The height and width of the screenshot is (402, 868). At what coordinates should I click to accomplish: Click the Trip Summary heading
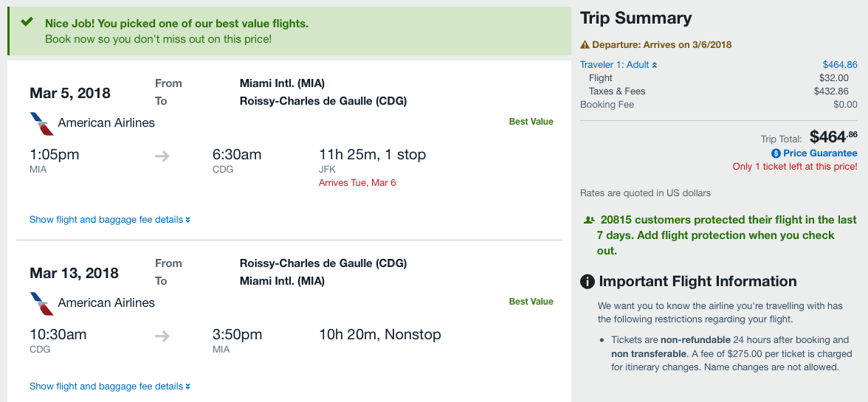pos(635,18)
